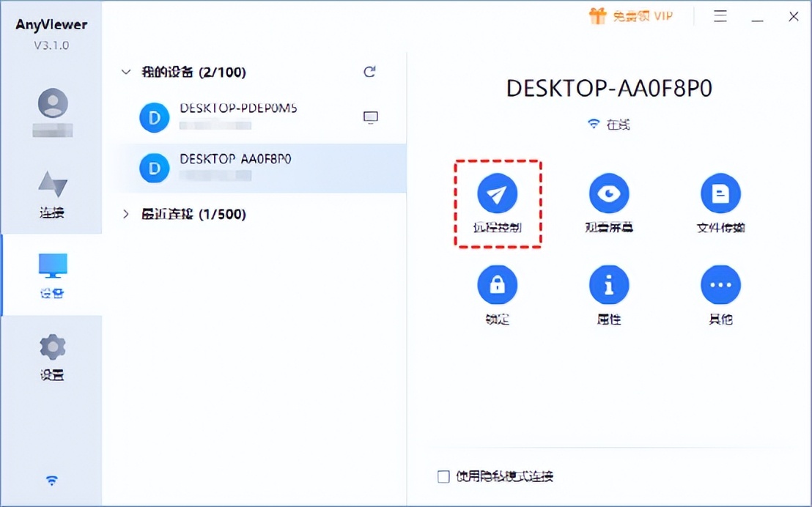Expand the 最近连接 (1/500) list
Screen dimensions: 812x507
(125, 214)
